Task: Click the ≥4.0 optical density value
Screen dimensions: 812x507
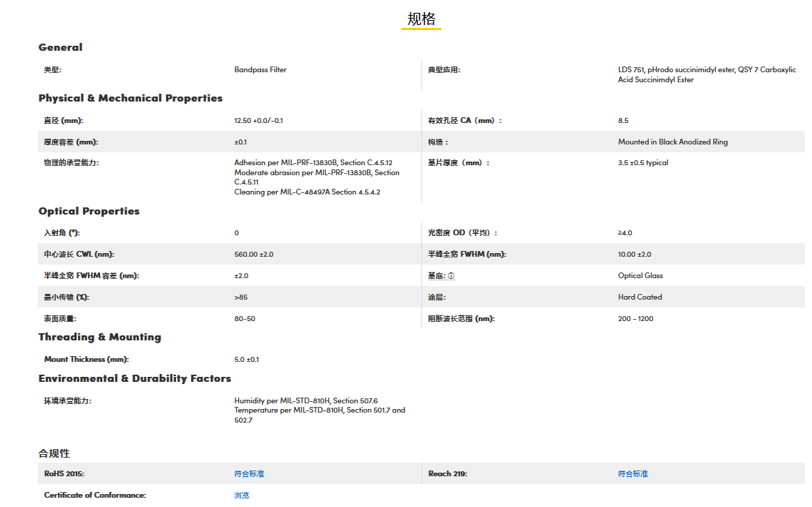Action: (625, 233)
